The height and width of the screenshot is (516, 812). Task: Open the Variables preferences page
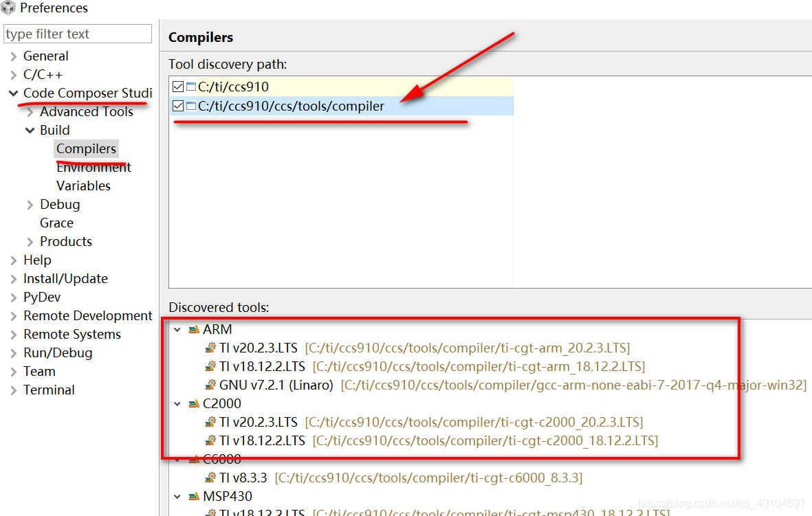coord(83,186)
